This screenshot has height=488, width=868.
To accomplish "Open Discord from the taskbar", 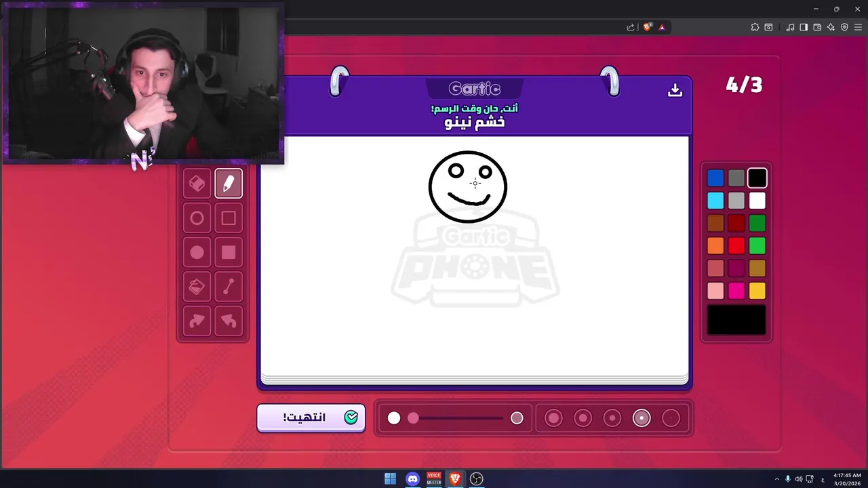I will pos(412,479).
